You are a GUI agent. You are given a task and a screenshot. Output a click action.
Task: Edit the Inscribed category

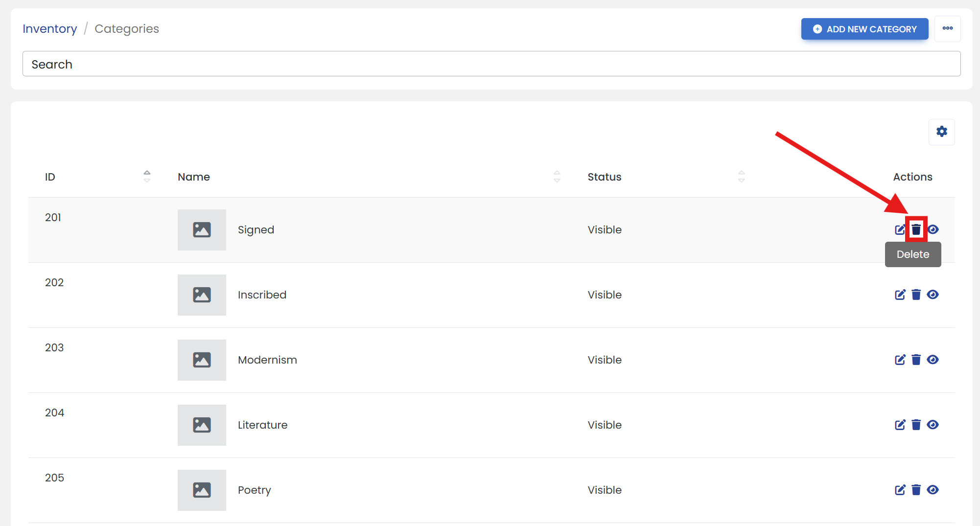[900, 295]
